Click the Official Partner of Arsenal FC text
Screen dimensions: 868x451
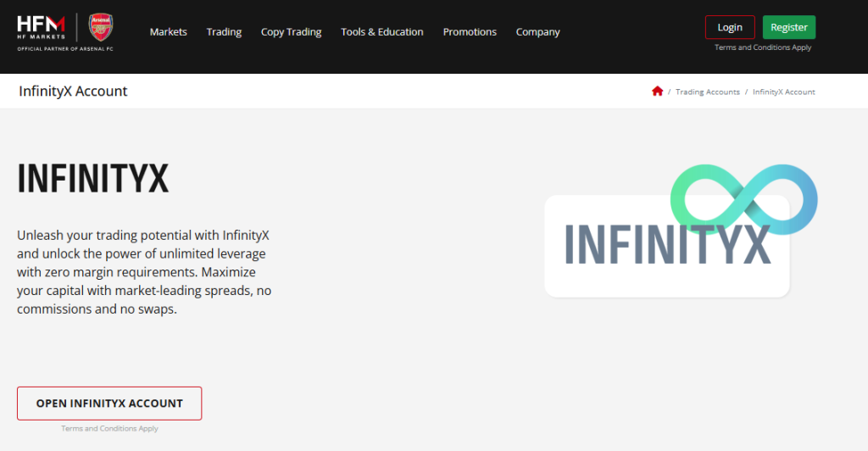tap(65, 49)
